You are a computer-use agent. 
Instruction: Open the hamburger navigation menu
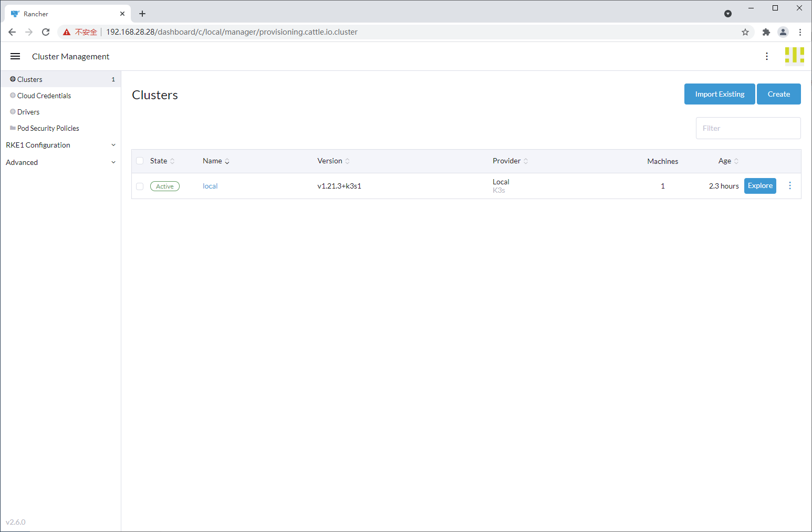pyautogui.click(x=15, y=56)
